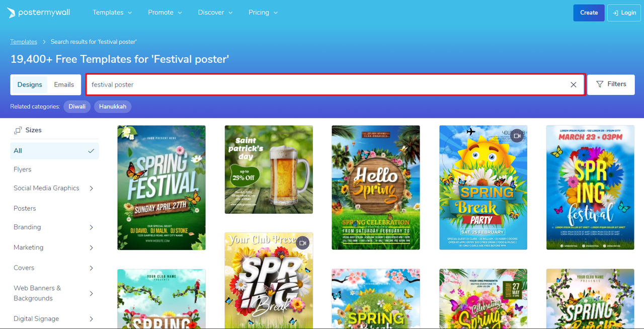Open the Spring Break Party sun poster
The width and height of the screenshot is (644, 329).
click(483, 188)
